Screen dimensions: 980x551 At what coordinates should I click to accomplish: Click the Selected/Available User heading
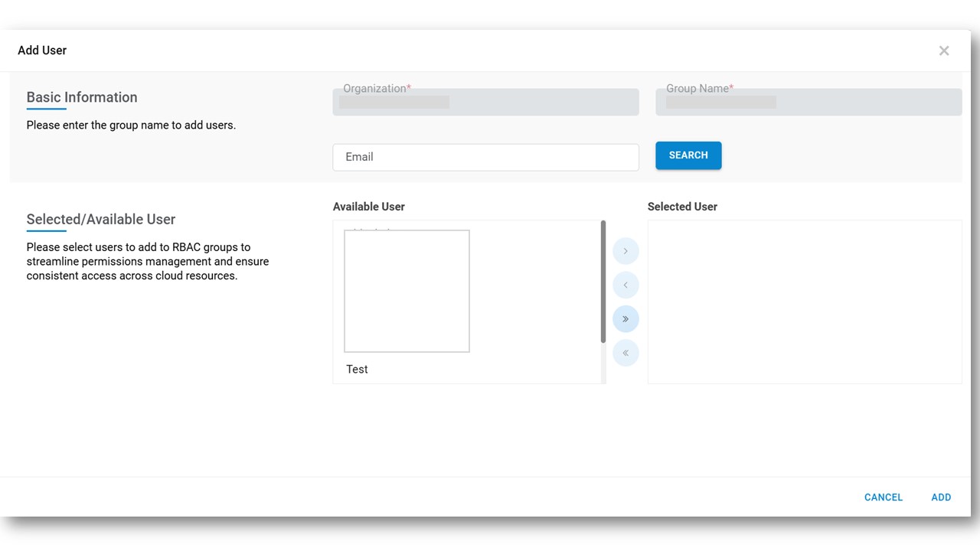coord(101,220)
